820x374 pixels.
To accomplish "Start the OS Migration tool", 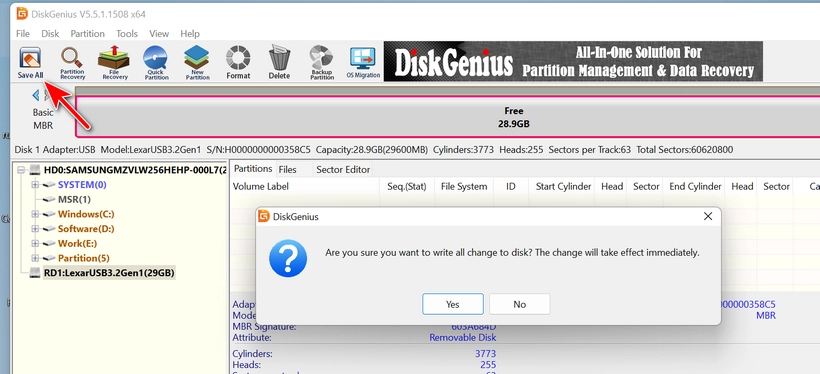I will click(x=363, y=62).
